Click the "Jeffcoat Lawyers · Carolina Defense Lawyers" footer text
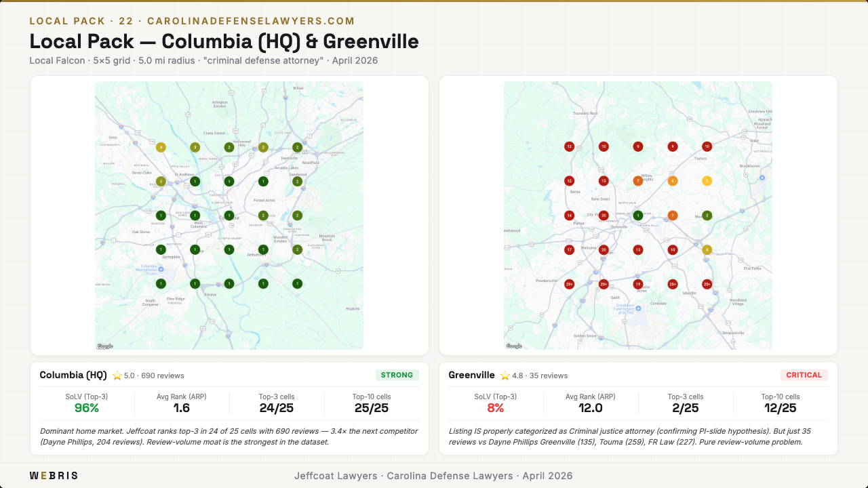868x488 pixels. click(433, 476)
